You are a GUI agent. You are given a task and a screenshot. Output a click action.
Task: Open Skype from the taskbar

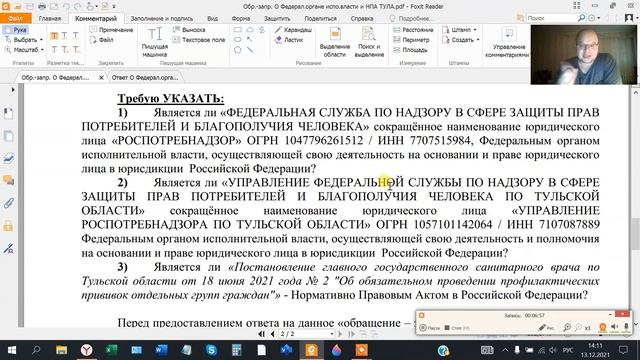click(x=211, y=350)
